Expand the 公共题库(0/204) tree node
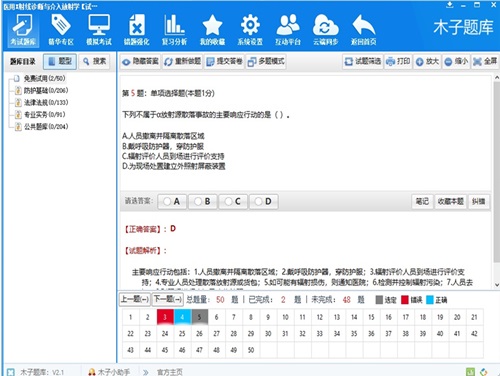 [46, 126]
